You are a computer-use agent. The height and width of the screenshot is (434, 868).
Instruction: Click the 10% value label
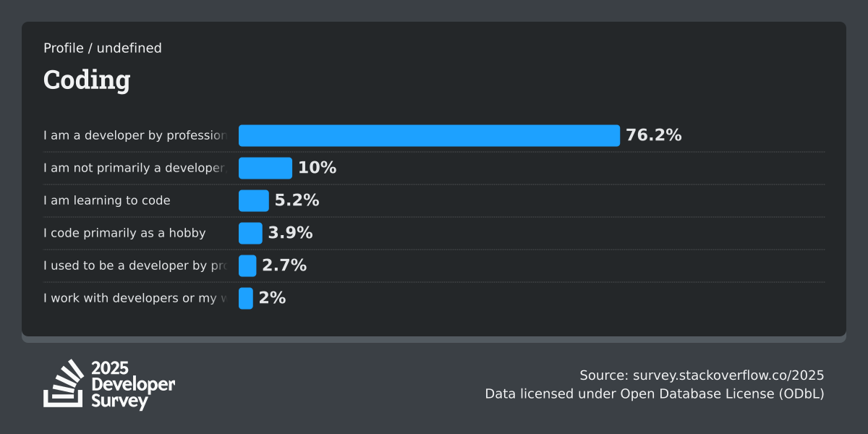317,168
